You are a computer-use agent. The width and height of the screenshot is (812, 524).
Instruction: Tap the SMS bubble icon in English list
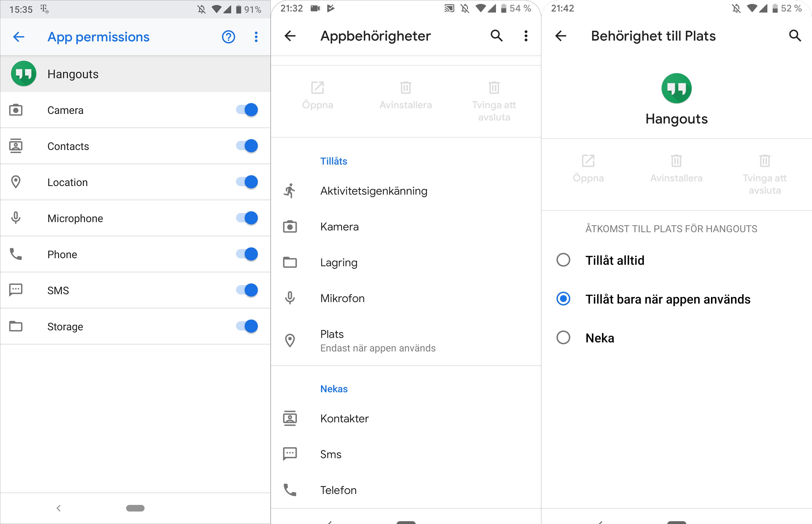16,290
